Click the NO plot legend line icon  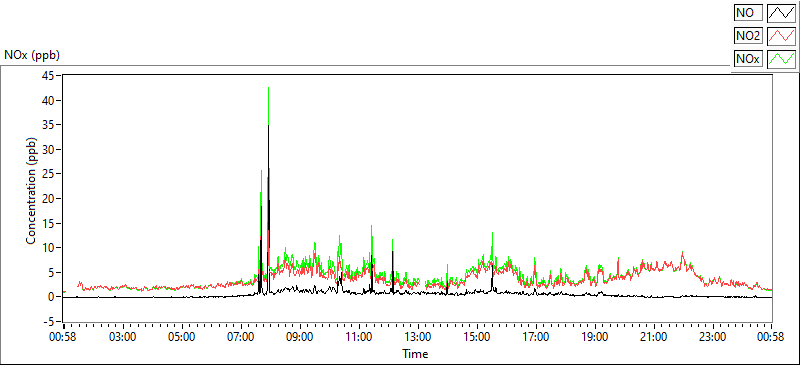781,13
